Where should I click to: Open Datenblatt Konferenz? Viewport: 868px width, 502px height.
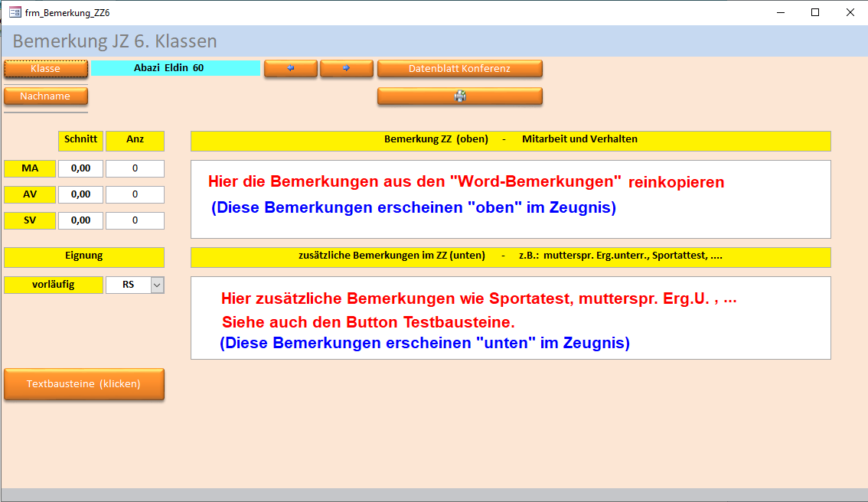coord(459,68)
